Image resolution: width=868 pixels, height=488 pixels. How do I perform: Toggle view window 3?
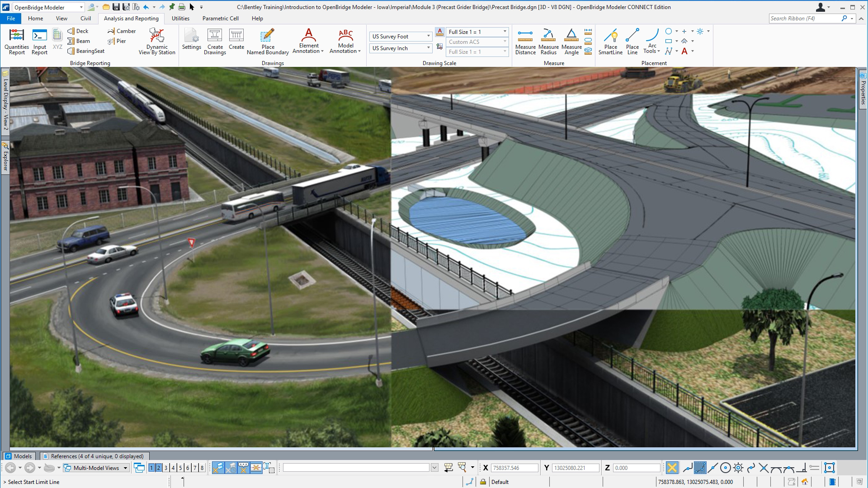[x=166, y=468]
